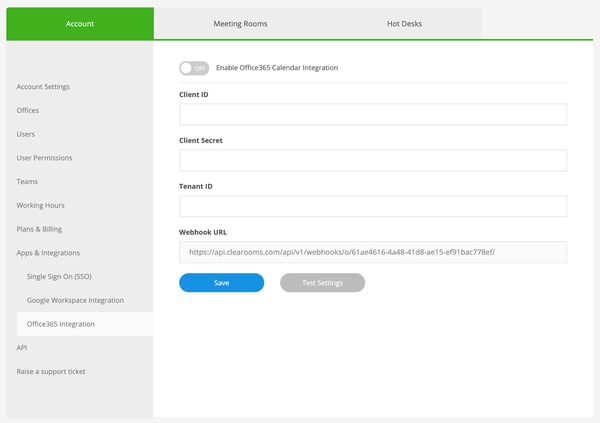Open Account Settings in sidebar
600x423 pixels.
tap(43, 87)
